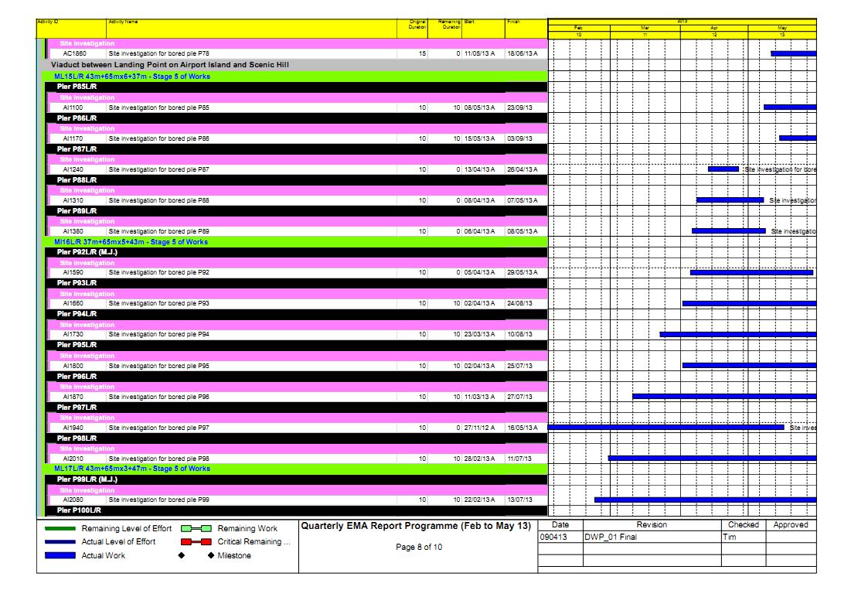Select the Pier P93L/R group row

click(x=296, y=283)
